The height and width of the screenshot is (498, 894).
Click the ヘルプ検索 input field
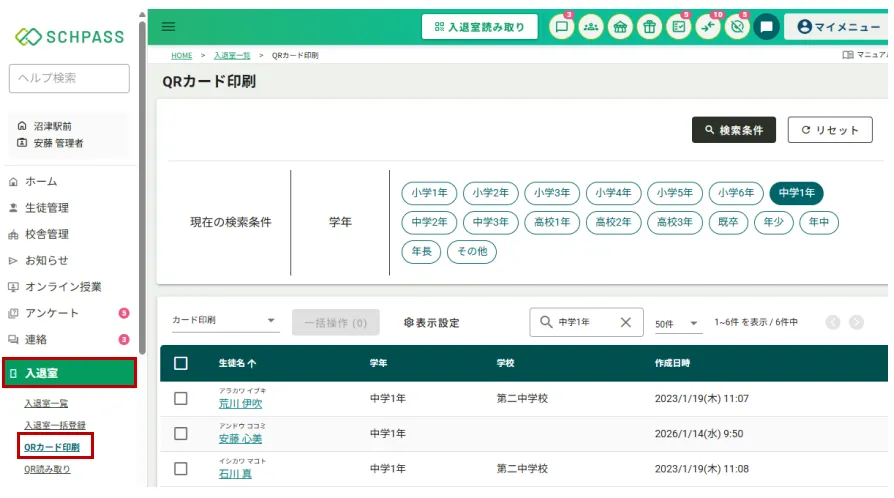(x=69, y=78)
